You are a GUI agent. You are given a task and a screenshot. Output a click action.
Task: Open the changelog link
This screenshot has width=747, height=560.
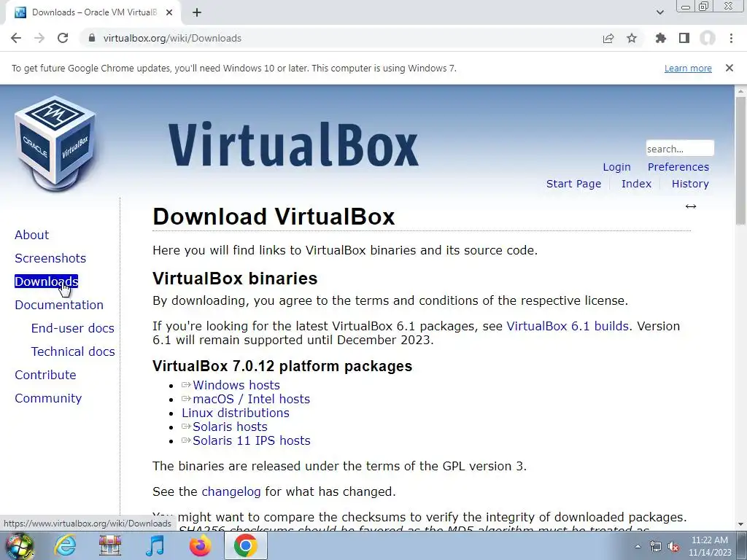point(231,491)
